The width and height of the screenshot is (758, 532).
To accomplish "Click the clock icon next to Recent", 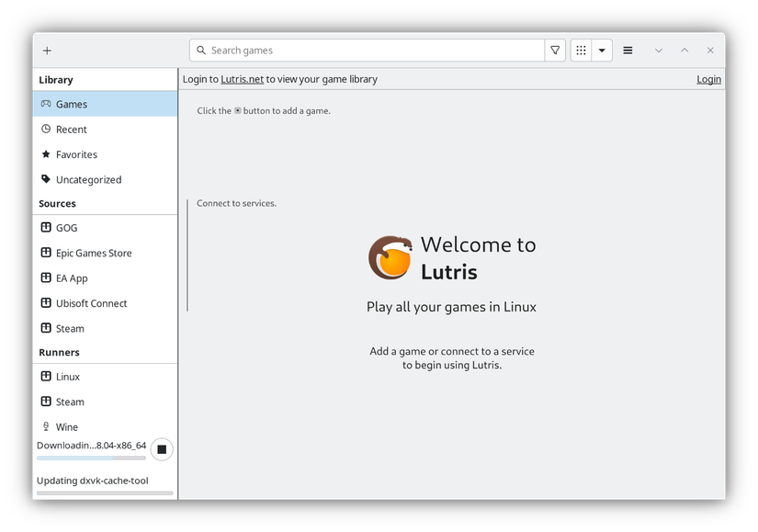I will (x=46, y=129).
